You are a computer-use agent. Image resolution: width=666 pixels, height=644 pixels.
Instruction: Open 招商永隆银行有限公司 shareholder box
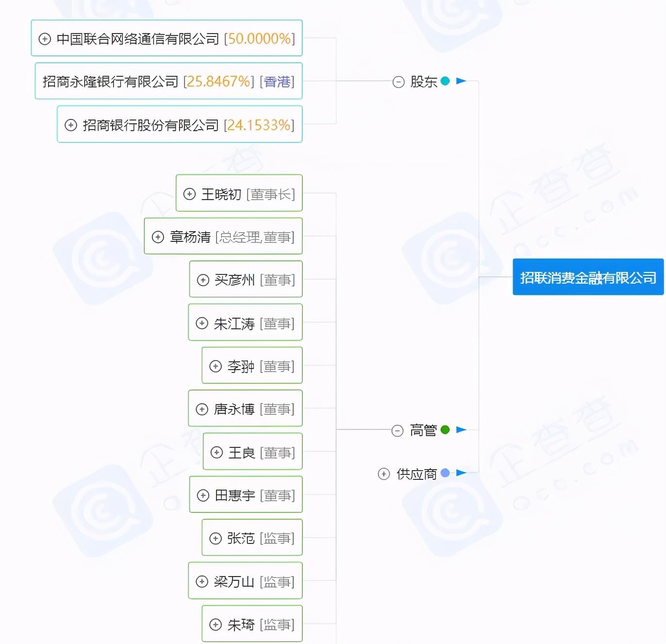click(168, 81)
